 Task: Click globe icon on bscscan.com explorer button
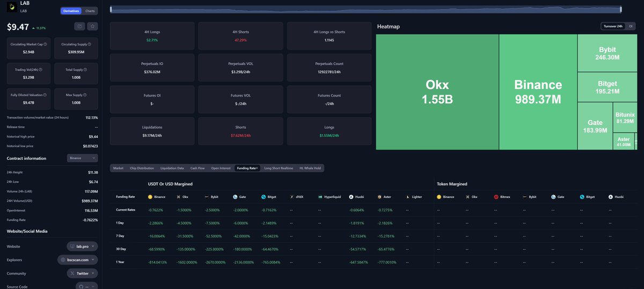[63, 260]
